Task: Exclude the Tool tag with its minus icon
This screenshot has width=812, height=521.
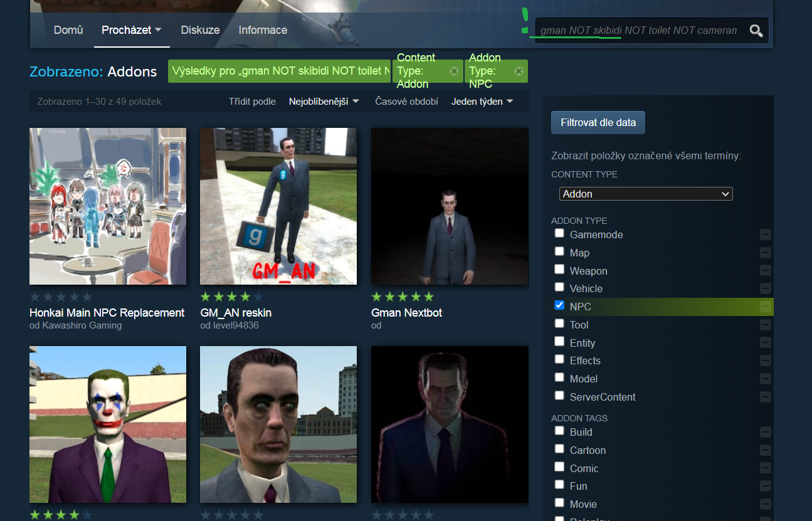Action: (x=766, y=325)
